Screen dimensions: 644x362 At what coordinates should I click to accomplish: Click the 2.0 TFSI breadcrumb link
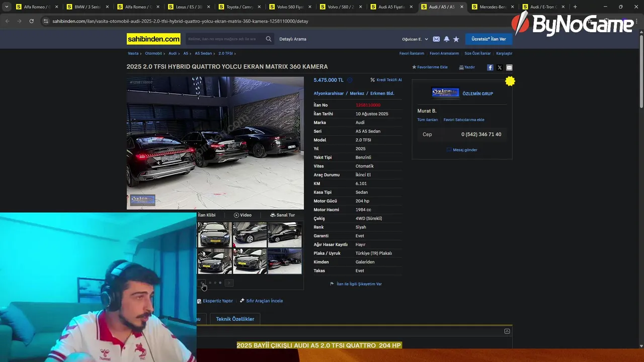225,53
